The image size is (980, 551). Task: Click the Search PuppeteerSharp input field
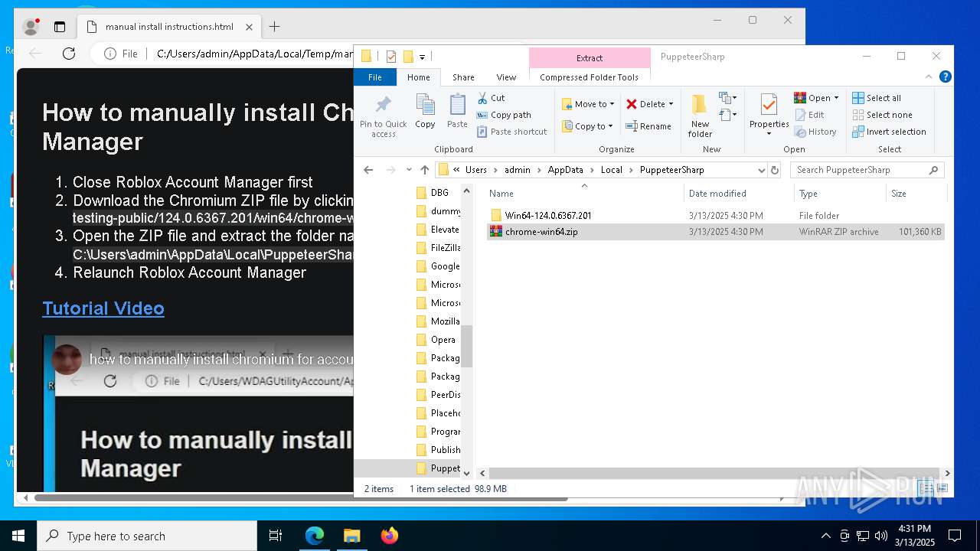(859, 170)
